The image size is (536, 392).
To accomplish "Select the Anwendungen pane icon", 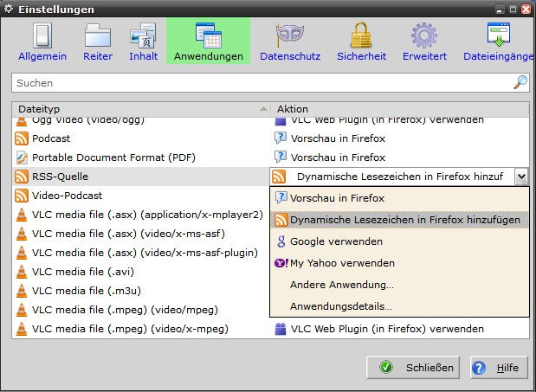I will pyautogui.click(x=209, y=35).
